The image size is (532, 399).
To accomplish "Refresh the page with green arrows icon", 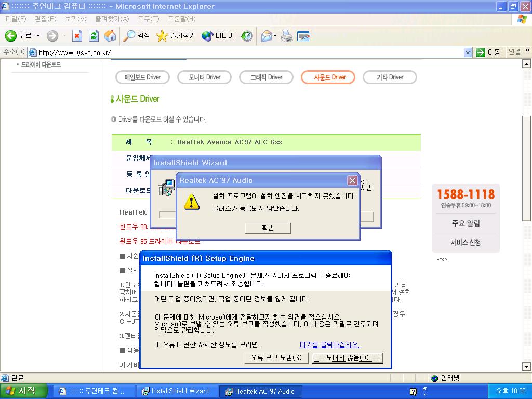I will tap(94, 36).
